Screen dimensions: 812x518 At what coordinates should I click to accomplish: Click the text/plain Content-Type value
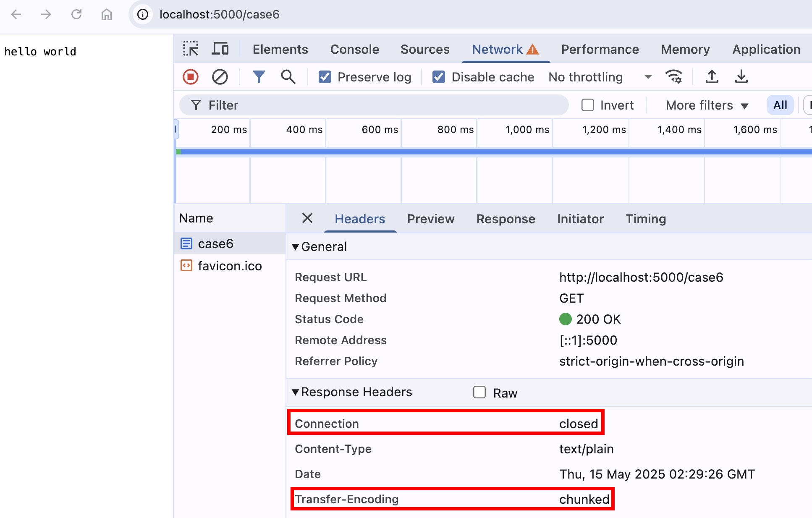(586, 449)
